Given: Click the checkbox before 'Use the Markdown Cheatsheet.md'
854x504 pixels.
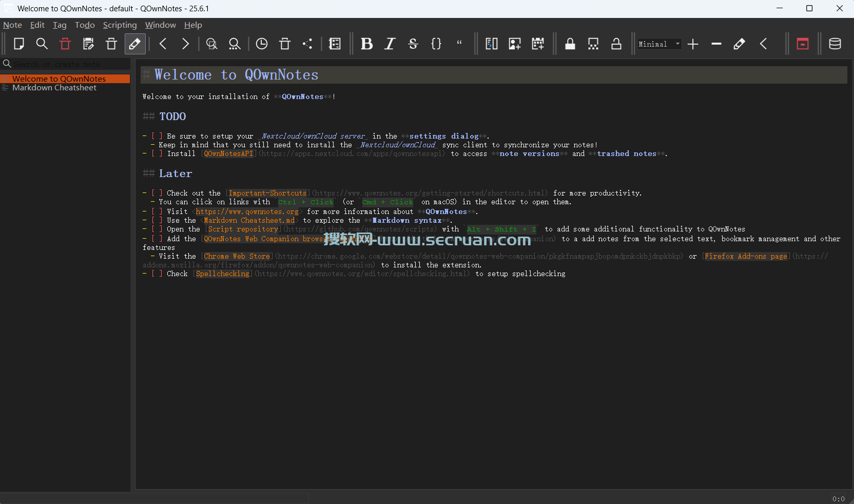Looking at the screenshot, I should [157, 220].
